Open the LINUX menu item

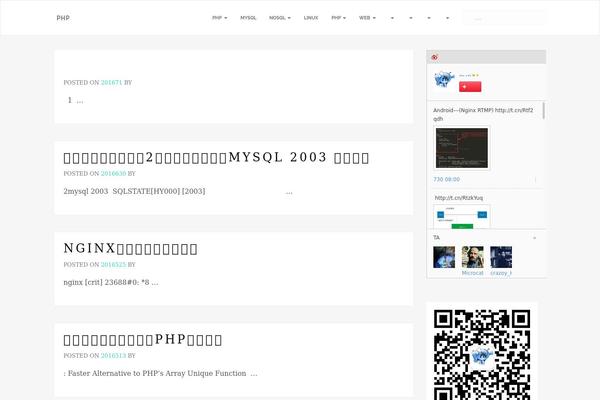(x=311, y=18)
